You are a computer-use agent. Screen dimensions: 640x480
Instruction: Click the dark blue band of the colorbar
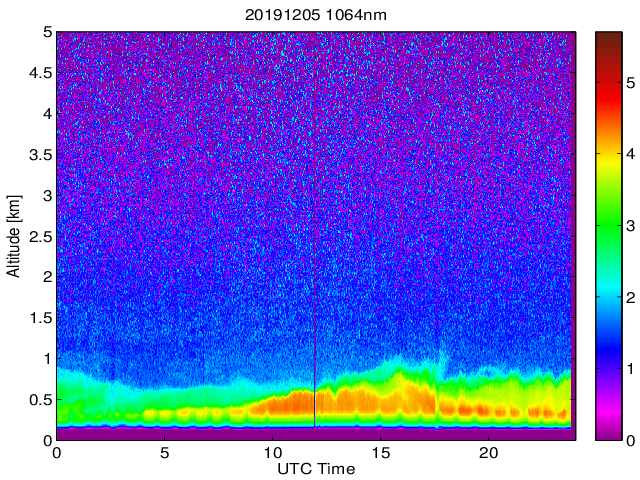click(x=609, y=351)
